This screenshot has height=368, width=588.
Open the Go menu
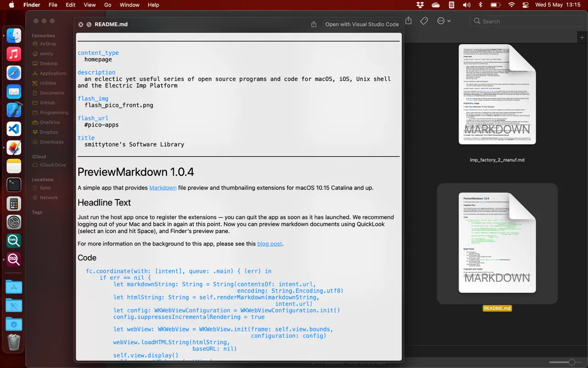coord(108,5)
